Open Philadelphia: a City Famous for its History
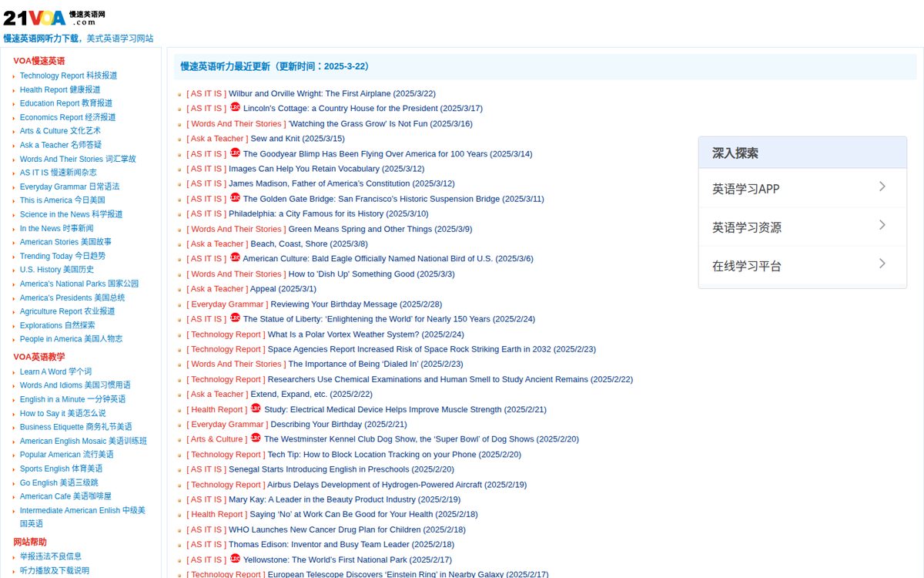 click(x=329, y=213)
